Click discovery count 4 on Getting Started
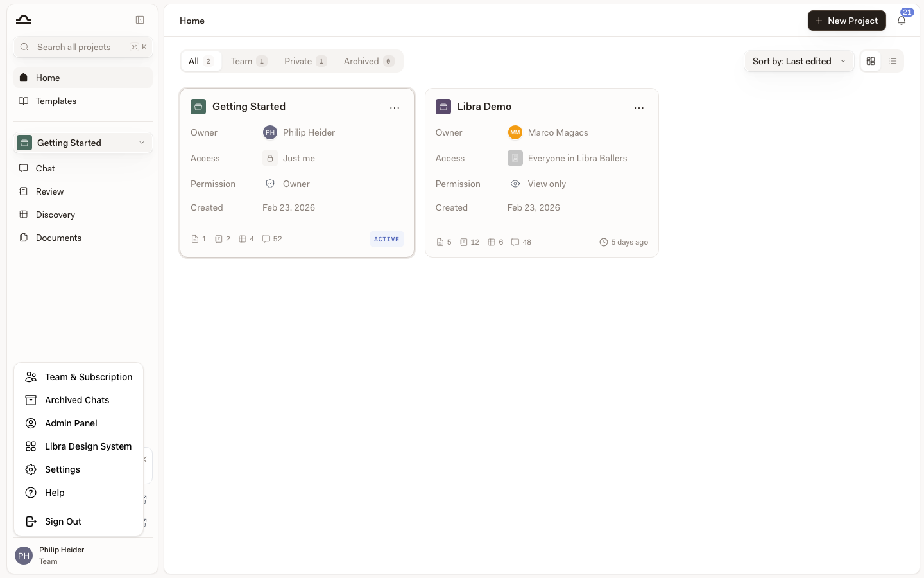Image resolution: width=924 pixels, height=578 pixels. 246,239
